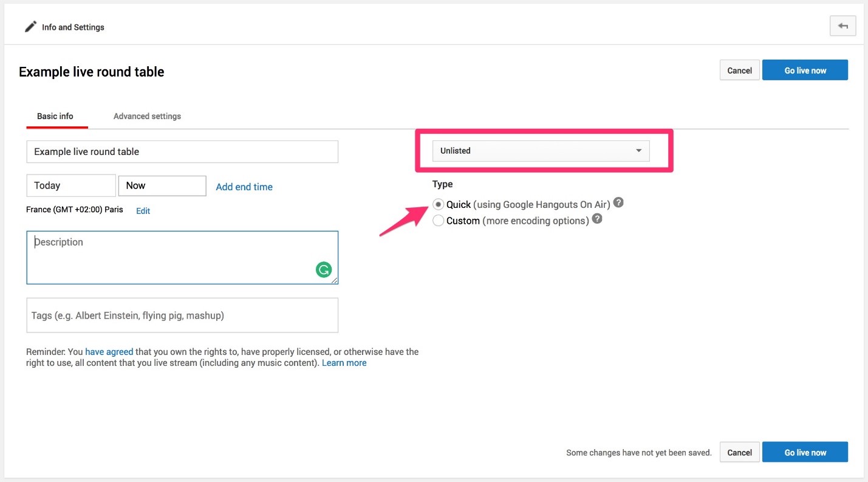Open the Today date picker field

71,185
